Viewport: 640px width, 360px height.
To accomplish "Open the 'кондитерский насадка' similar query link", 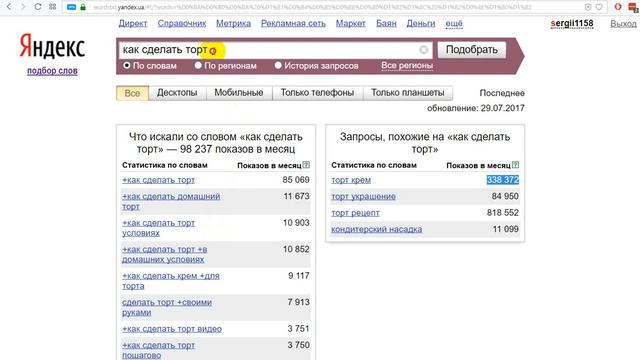I will coord(376,229).
